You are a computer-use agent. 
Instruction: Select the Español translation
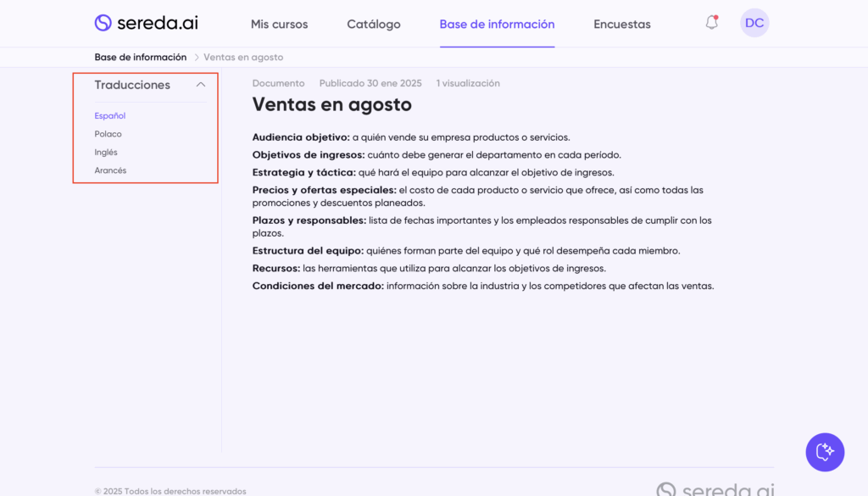tap(110, 115)
